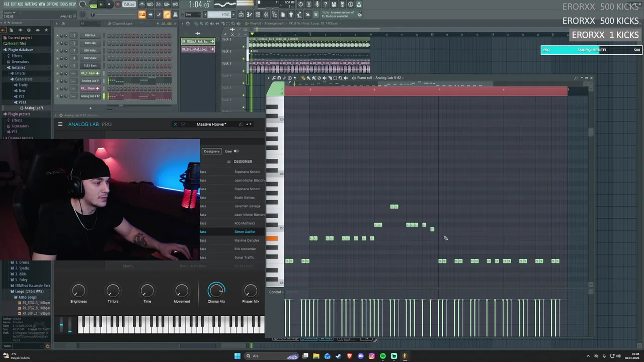Open the VST3 folder in browser
This screenshot has width=644, height=362.
click(22, 102)
